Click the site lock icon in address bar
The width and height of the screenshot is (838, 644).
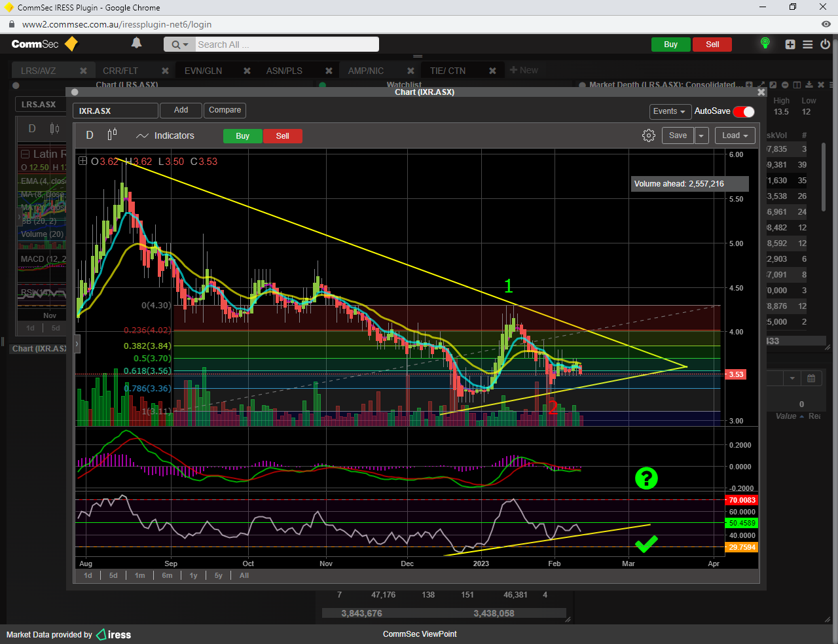click(x=12, y=24)
